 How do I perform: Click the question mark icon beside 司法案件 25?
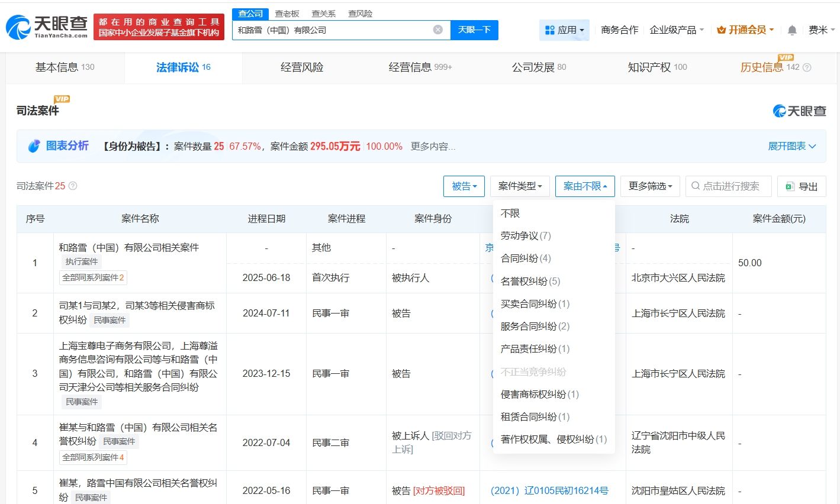point(72,186)
